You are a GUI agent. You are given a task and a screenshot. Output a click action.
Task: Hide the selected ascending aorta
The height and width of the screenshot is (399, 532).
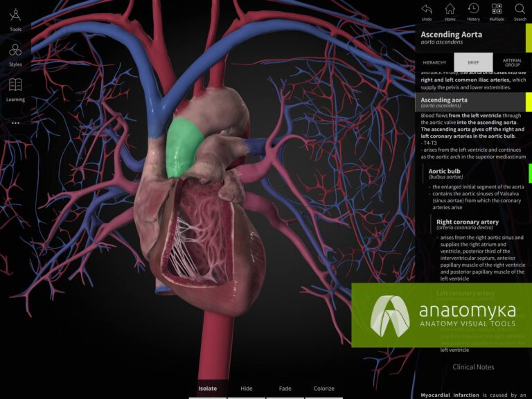(x=246, y=389)
